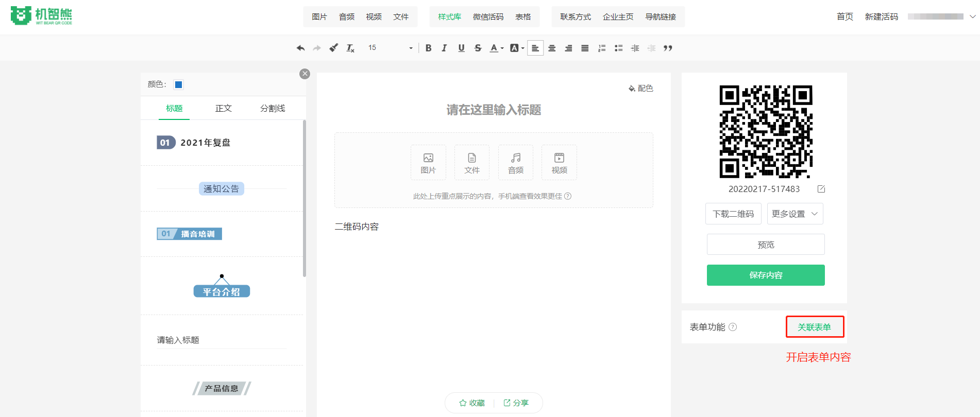Click 新建活码 link
This screenshot has height=417, width=980.
coord(882,16)
